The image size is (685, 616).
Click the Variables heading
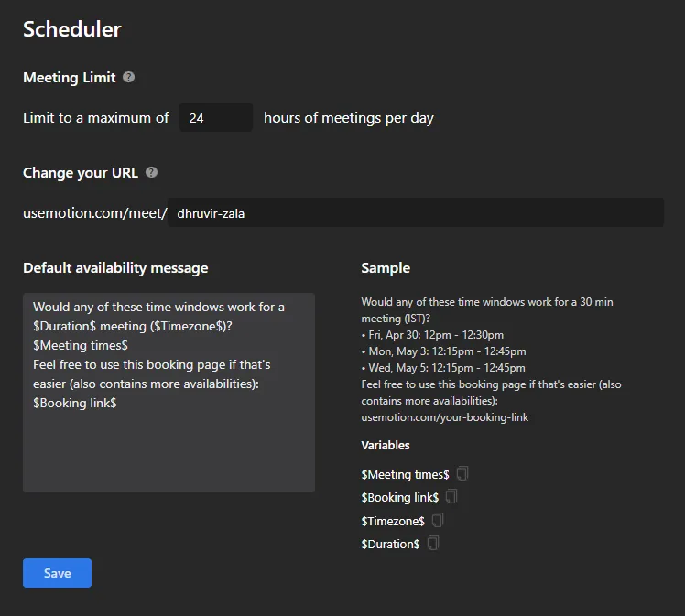386,446
